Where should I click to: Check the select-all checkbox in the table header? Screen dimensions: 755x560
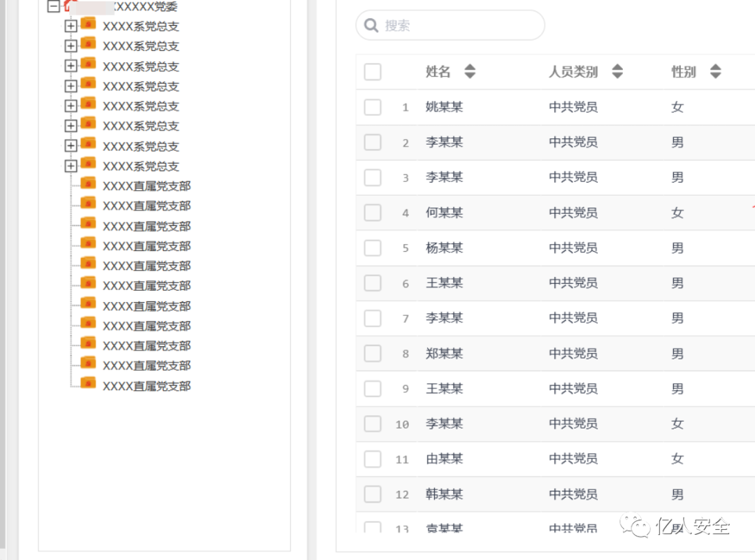(372, 71)
